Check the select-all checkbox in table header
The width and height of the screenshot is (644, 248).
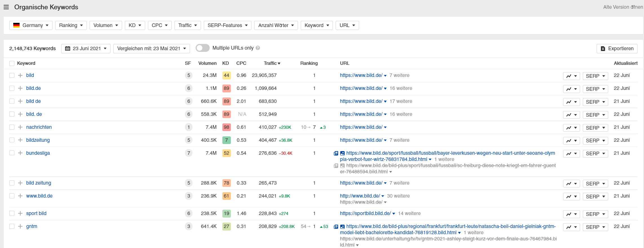(12, 63)
